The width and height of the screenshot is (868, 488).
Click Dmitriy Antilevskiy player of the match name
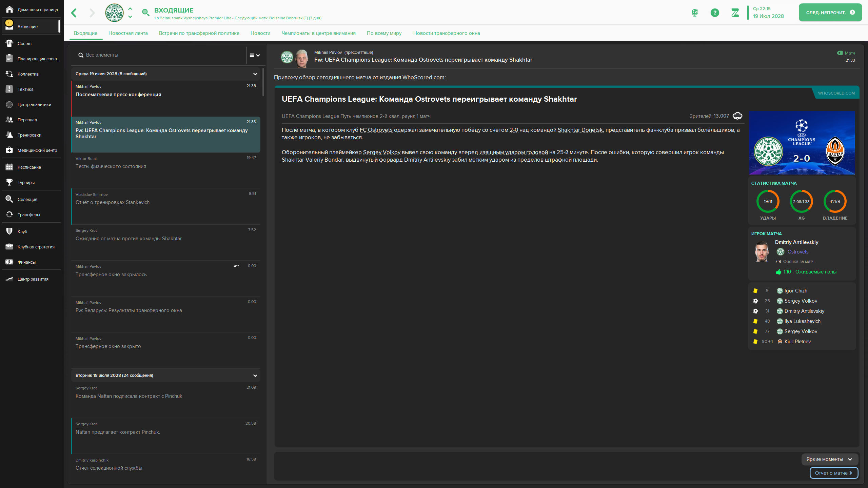click(x=796, y=242)
